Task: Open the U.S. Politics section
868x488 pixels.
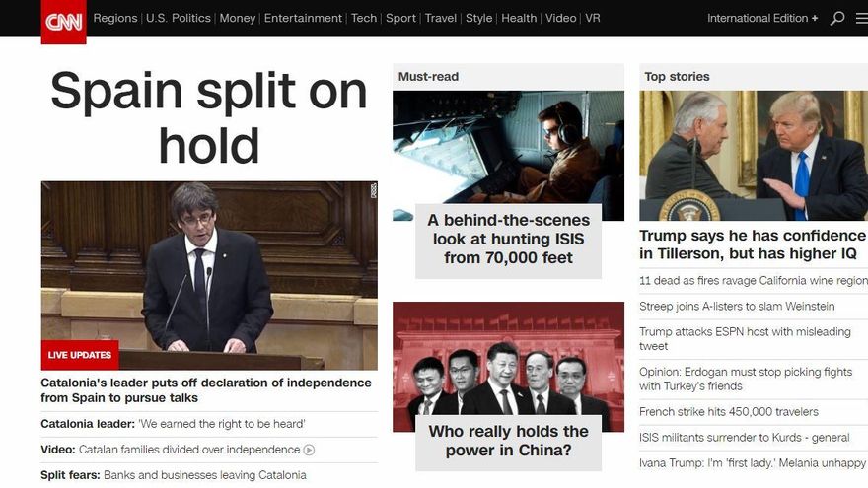Action: (x=179, y=18)
